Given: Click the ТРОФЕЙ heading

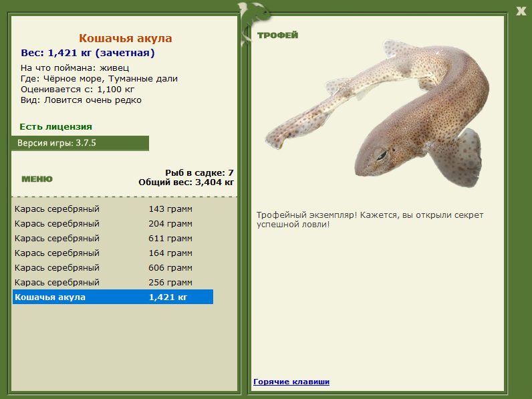Looking at the screenshot, I should tap(277, 35).
